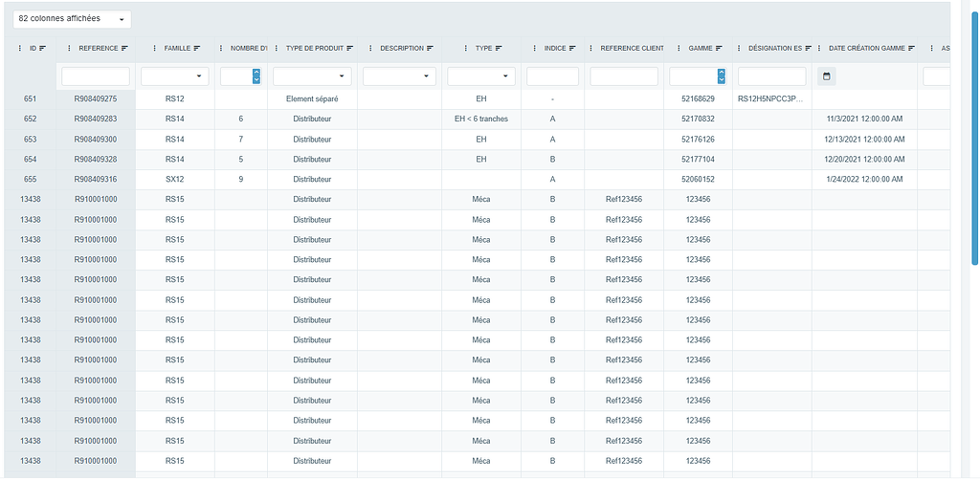Click the DATE CRÉATION GAMME header label
The width and height of the screenshot is (980, 479).
coord(867,48)
